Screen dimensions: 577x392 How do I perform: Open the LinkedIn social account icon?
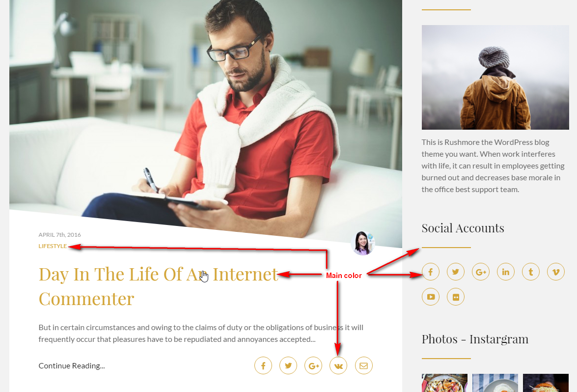pyautogui.click(x=506, y=272)
